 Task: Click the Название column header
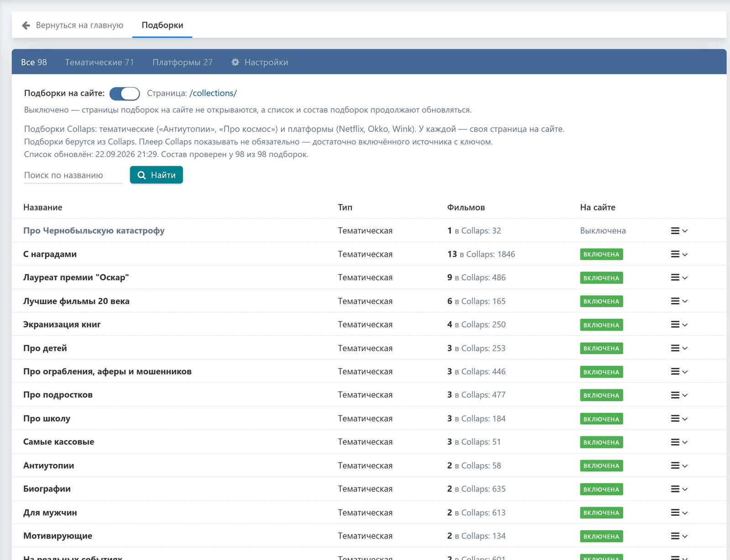click(x=43, y=208)
